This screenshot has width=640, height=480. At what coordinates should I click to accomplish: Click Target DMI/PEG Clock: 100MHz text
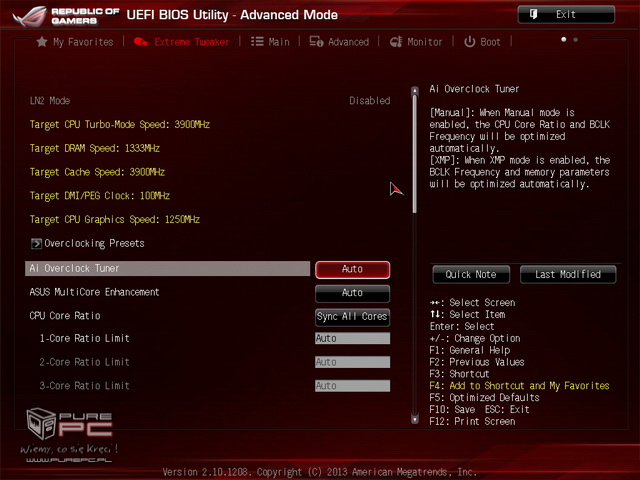click(100, 196)
